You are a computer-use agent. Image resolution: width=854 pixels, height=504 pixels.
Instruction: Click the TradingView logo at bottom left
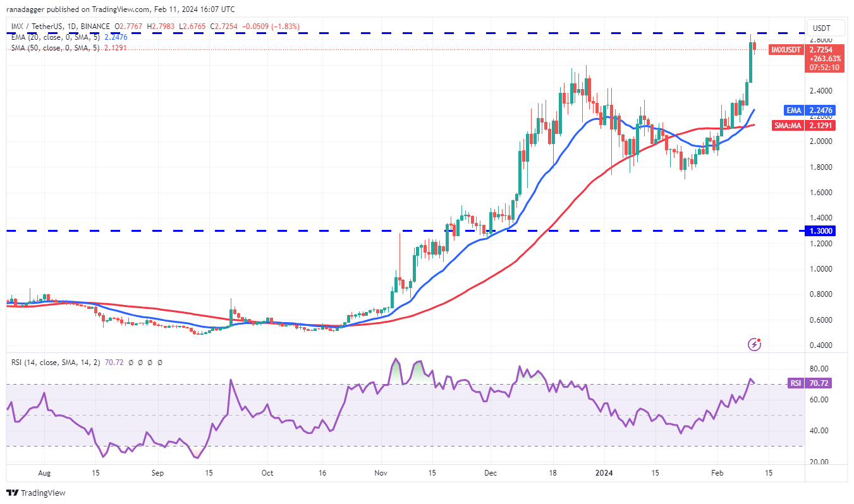tap(36, 493)
